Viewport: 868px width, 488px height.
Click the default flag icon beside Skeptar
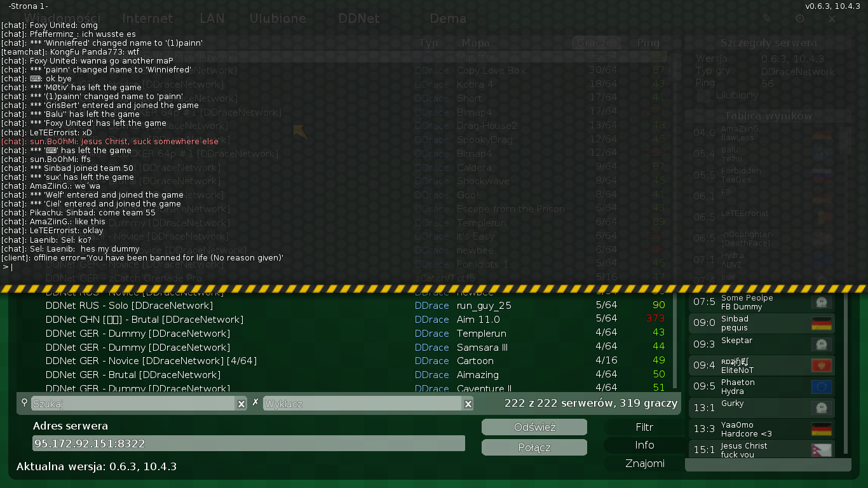pos(822,344)
